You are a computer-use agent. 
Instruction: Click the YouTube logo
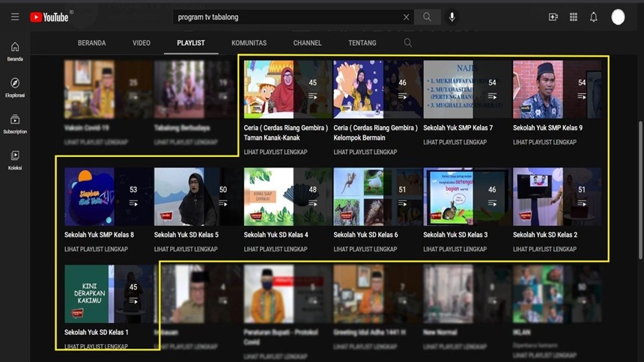tap(50, 16)
